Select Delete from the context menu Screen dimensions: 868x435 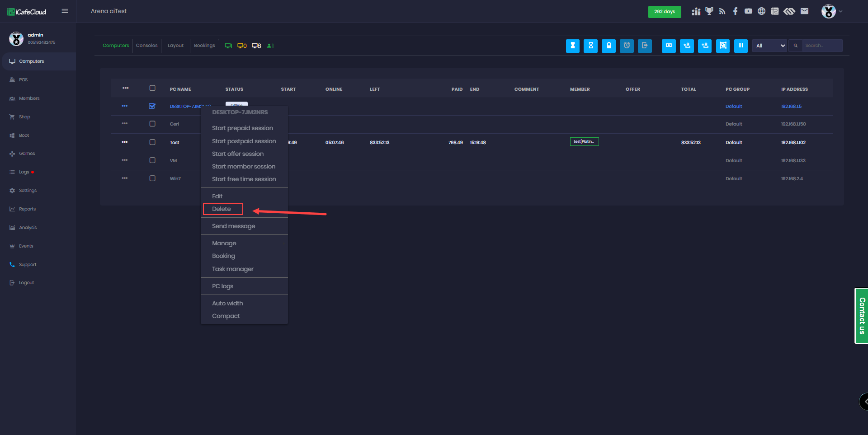pos(222,209)
